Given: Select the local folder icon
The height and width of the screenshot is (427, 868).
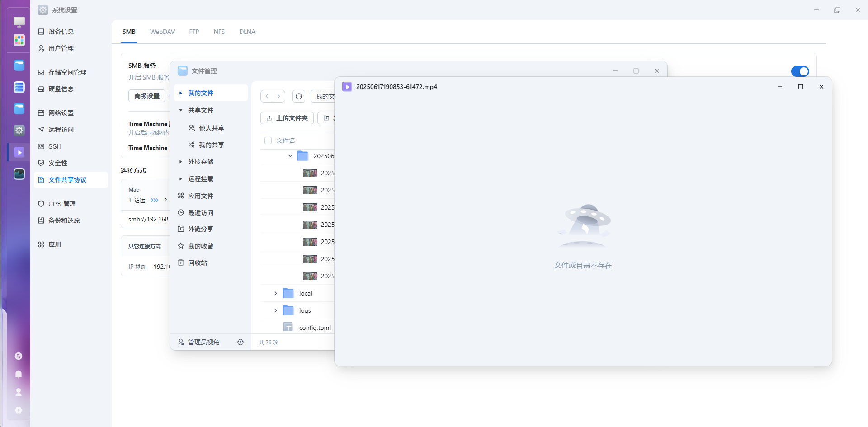Looking at the screenshot, I should (288, 293).
